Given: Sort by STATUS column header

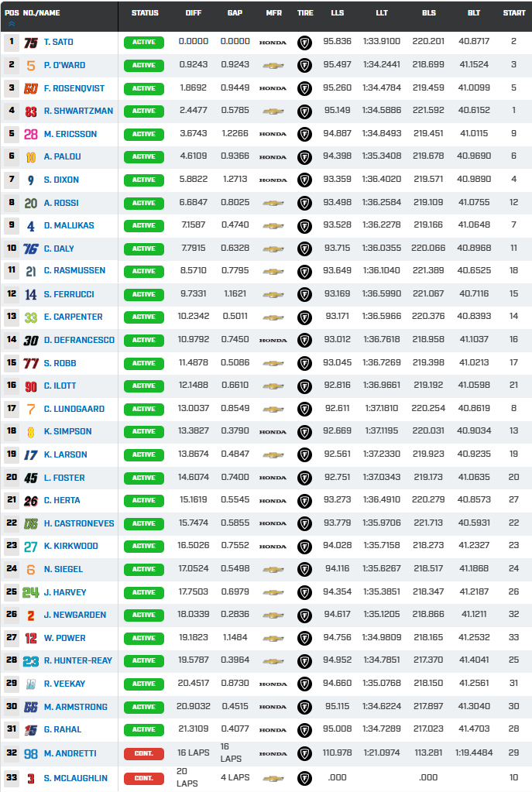Looking at the screenshot, I should [x=145, y=12].
